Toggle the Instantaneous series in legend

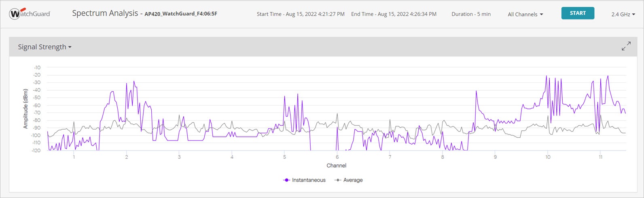tap(304, 180)
